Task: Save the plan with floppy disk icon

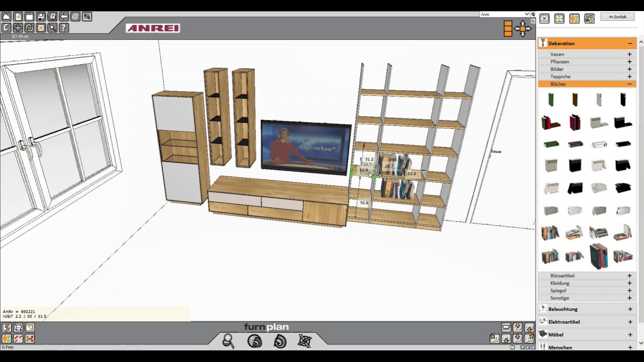Action: coord(41,17)
